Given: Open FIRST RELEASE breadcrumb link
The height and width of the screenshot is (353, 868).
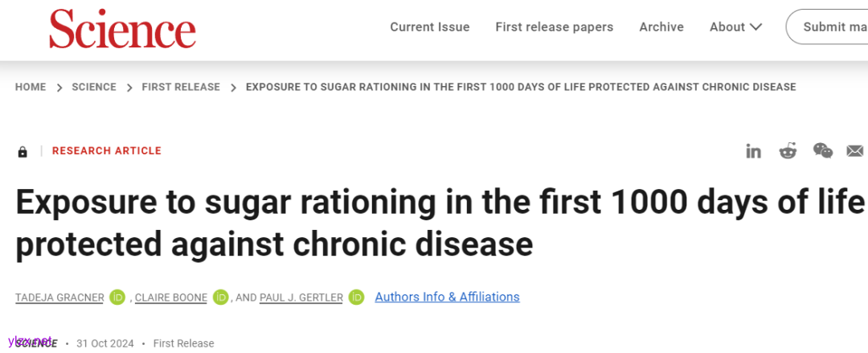Looking at the screenshot, I should (x=181, y=87).
